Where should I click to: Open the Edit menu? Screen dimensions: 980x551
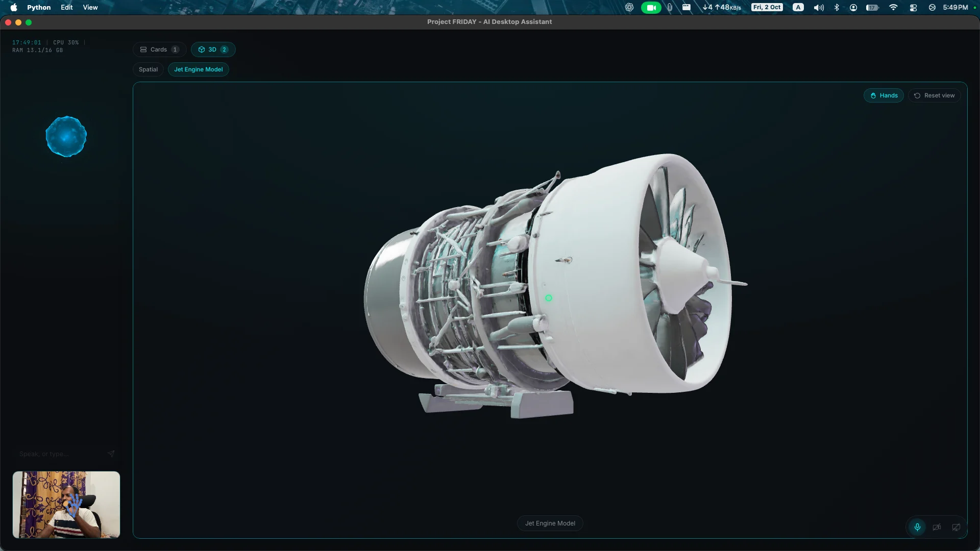(x=67, y=7)
